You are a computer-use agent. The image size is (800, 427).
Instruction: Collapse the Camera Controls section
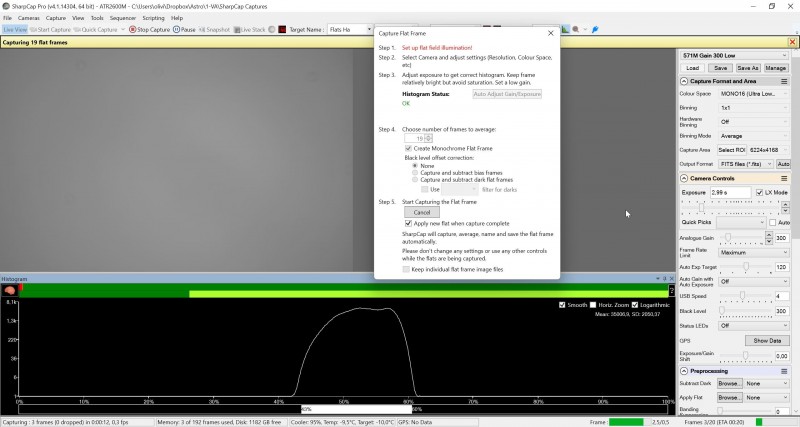tap(684, 179)
